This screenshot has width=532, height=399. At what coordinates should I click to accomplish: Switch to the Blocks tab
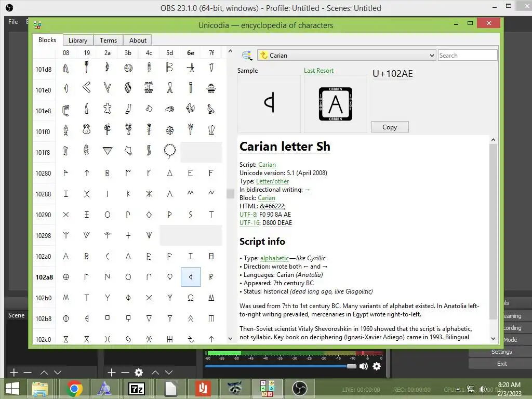point(47,40)
